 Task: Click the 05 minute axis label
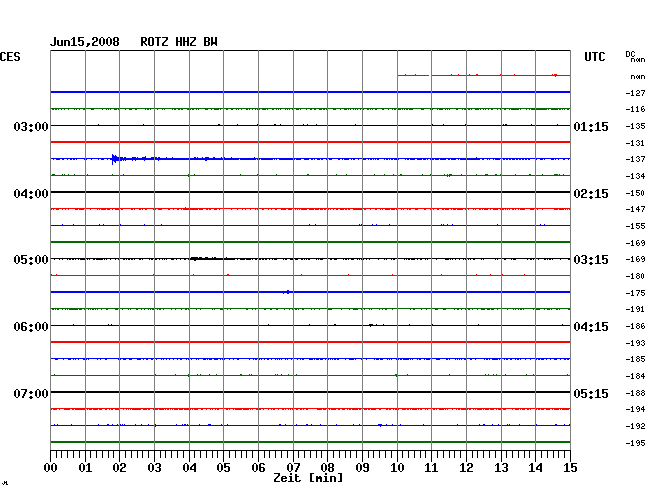[223, 468]
